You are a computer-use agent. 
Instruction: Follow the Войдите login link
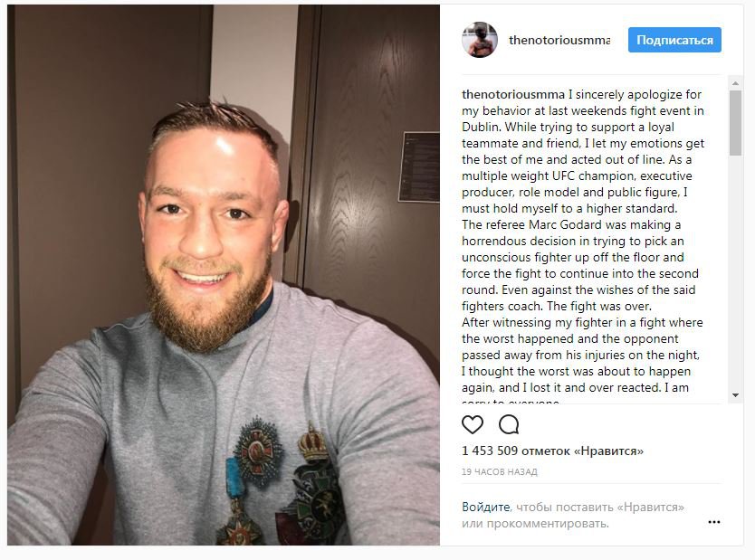(x=486, y=507)
